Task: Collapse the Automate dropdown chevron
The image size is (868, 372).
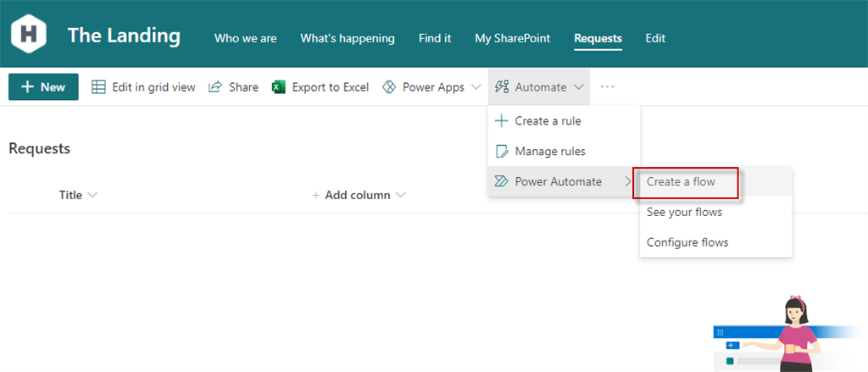Action: click(x=578, y=87)
